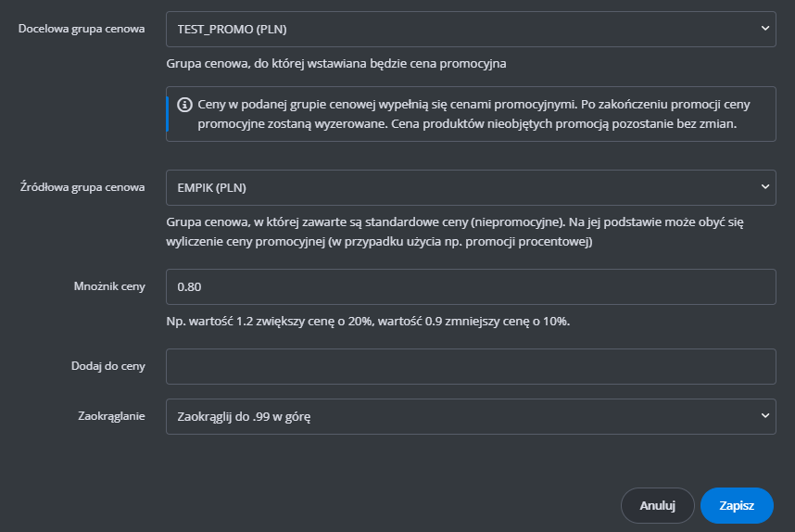Screen dimensions: 795x532
Task: Click the hint text below the TEST_PROMO dropdown
Action: click(x=335, y=64)
